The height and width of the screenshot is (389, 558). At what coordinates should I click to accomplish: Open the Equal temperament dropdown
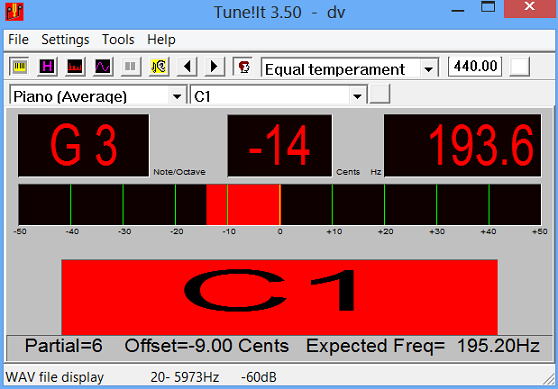(x=428, y=69)
